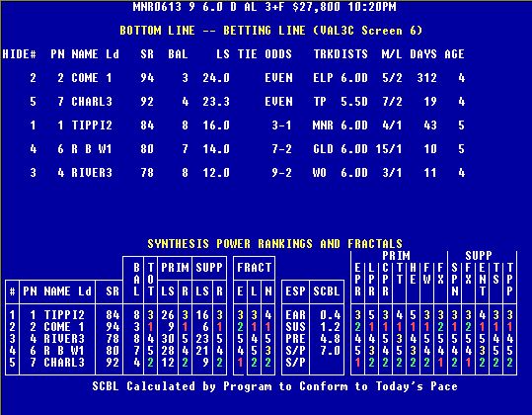The width and height of the screenshot is (532, 415).
Task: Click the SUPP header beside PRIM box
Action: tap(209, 268)
